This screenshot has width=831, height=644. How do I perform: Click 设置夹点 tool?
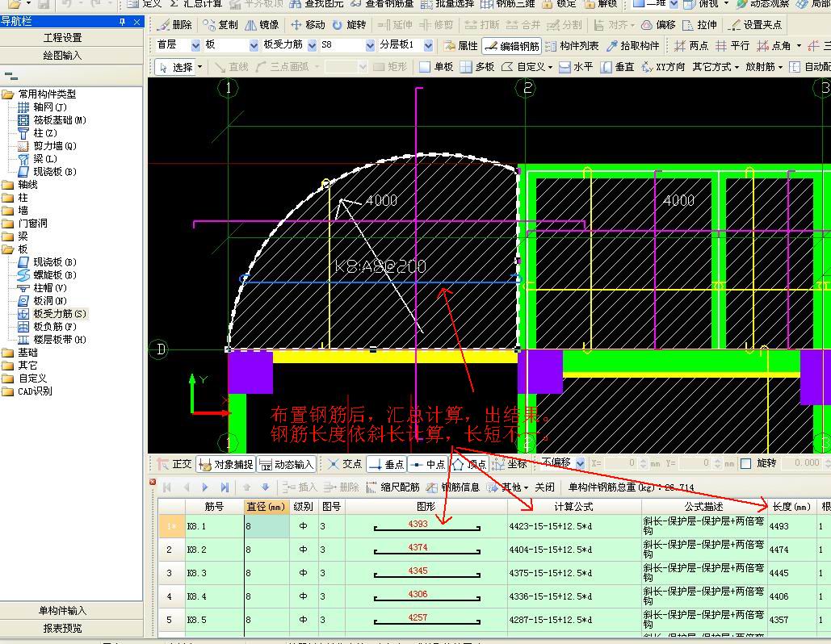[755, 25]
